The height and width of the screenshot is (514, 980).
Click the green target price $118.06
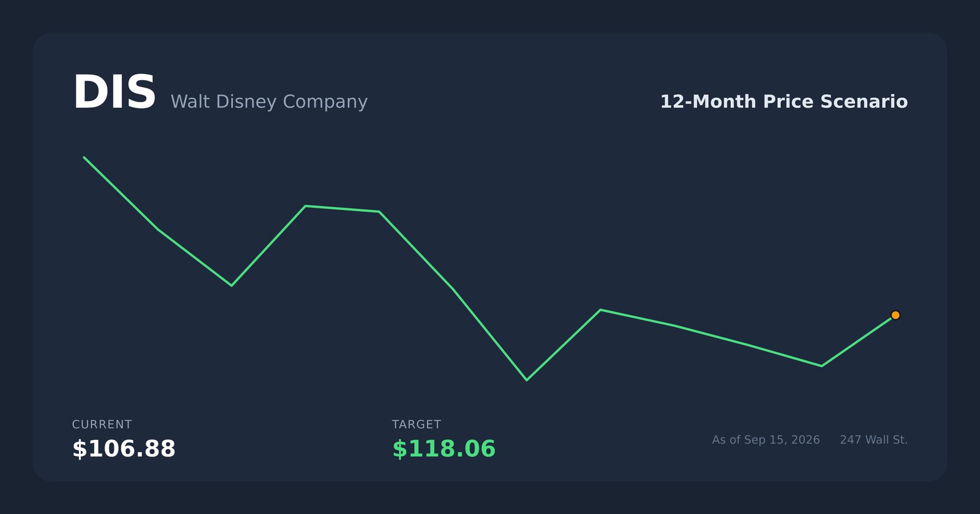pyautogui.click(x=443, y=449)
